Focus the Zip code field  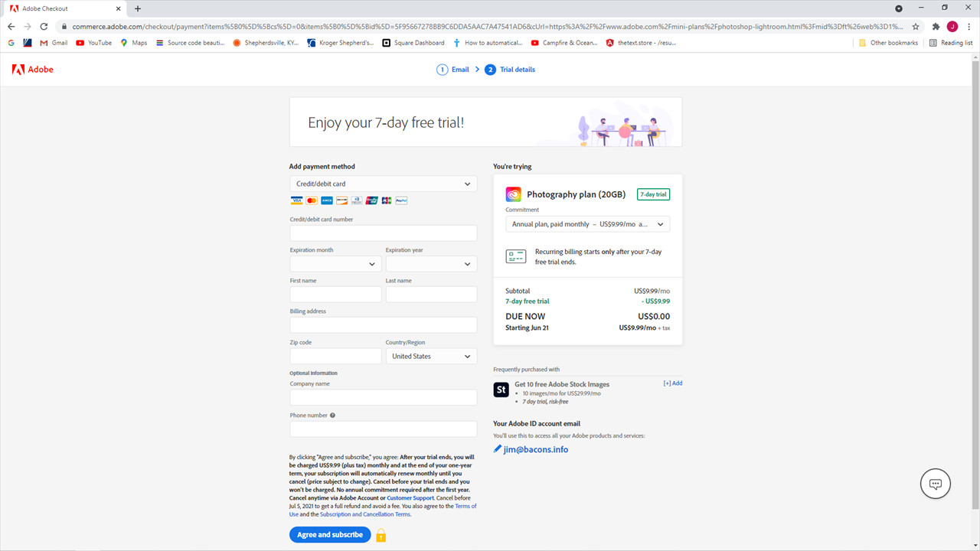pyautogui.click(x=335, y=357)
